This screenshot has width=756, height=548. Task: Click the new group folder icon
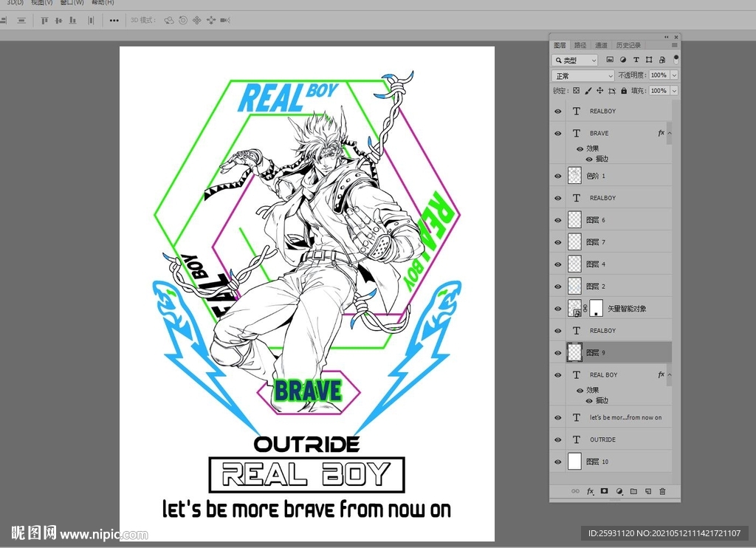pos(633,491)
